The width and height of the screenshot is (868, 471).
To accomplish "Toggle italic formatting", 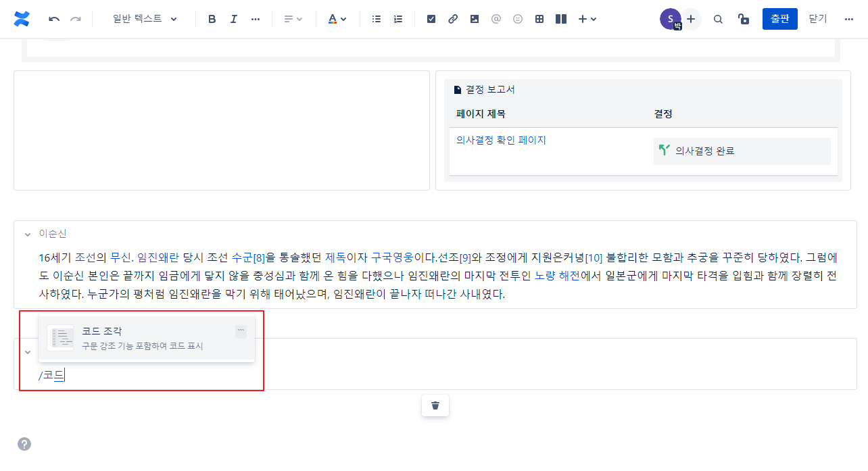I will 234,19.
